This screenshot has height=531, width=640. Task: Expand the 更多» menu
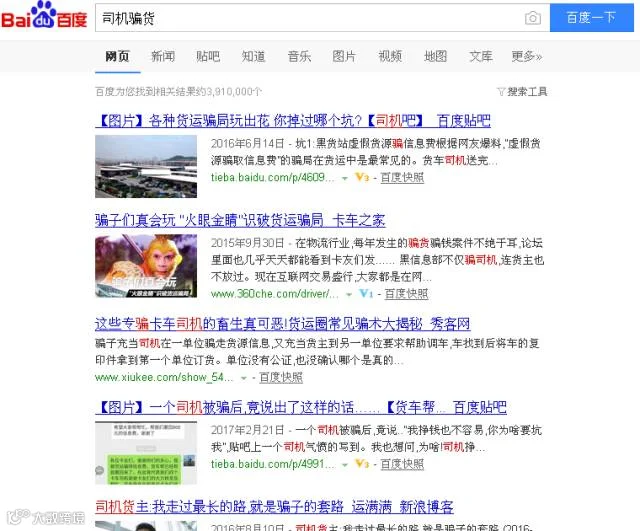pyautogui.click(x=527, y=56)
